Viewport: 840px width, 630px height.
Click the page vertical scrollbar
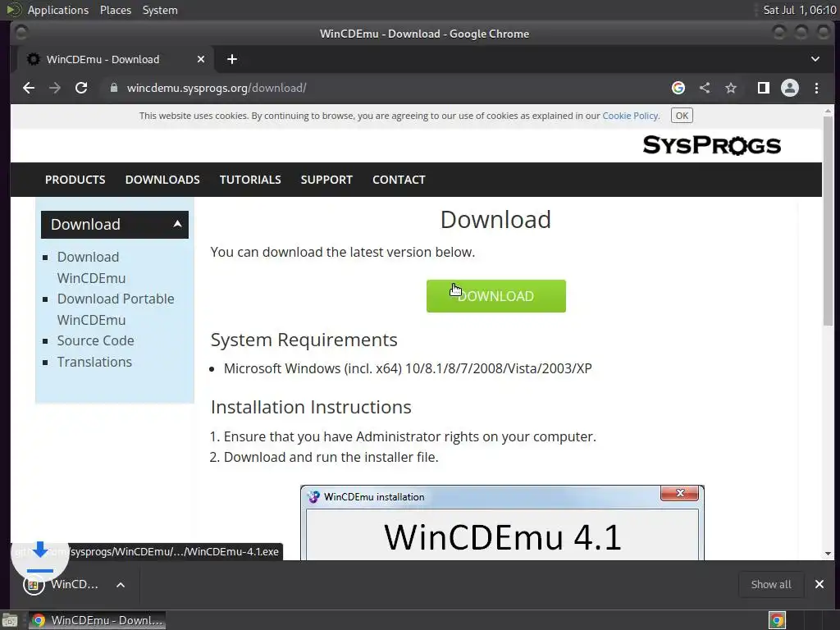tap(829, 221)
